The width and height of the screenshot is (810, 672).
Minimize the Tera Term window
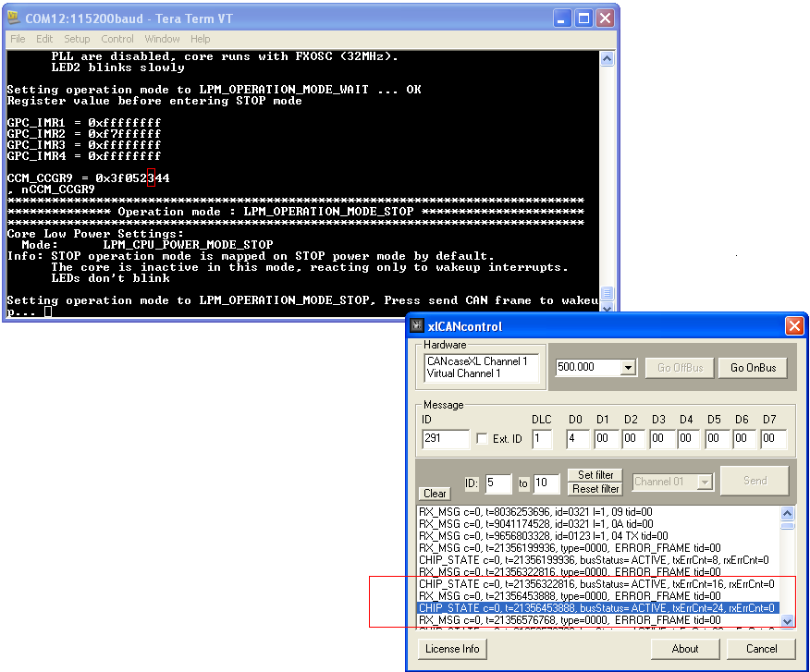tap(561, 18)
